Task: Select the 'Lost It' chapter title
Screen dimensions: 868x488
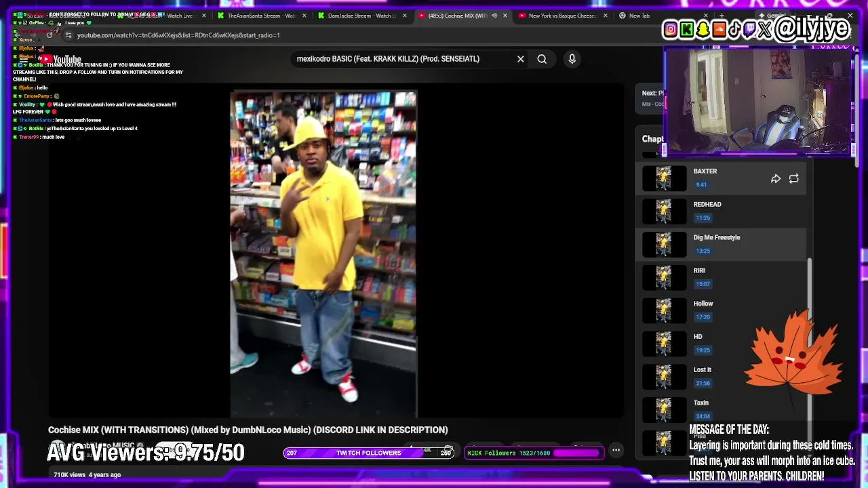Action: [703, 370]
